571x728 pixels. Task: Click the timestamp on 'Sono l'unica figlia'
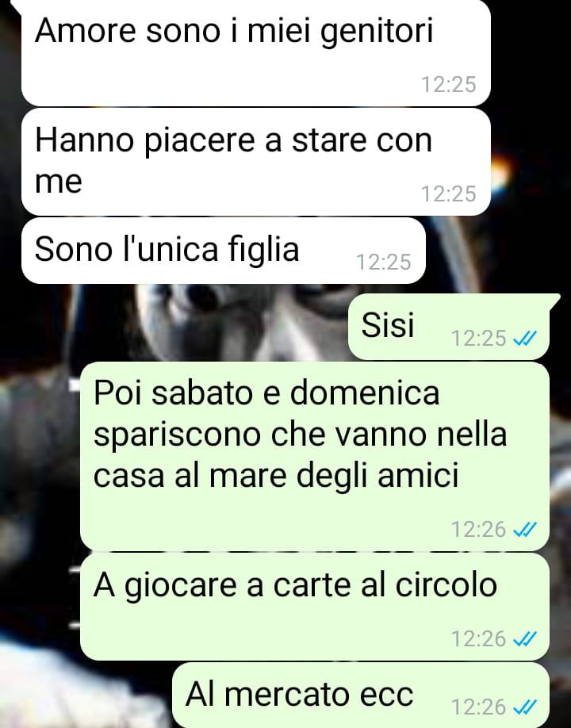[384, 262]
